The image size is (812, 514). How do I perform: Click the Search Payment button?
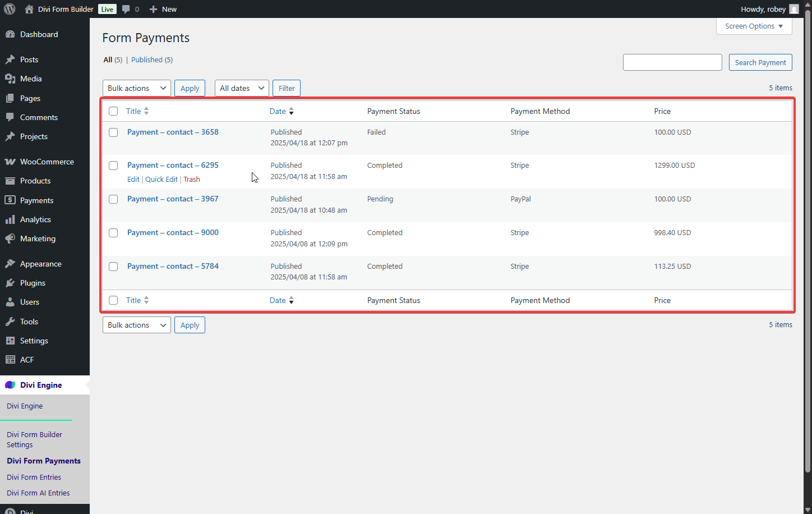point(760,62)
